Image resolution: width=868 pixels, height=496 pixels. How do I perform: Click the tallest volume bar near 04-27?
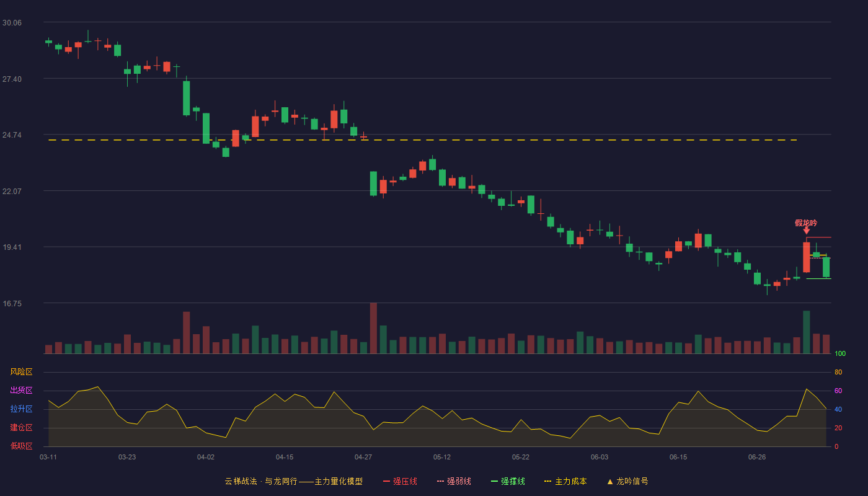(x=373, y=328)
